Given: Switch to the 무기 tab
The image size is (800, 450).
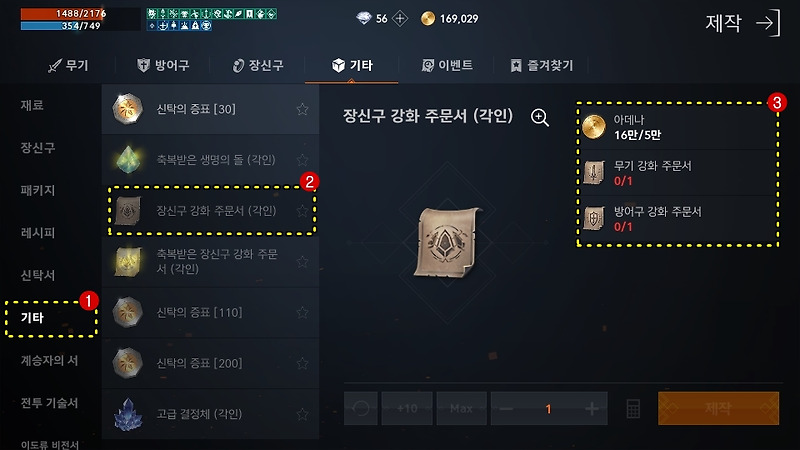Looking at the screenshot, I should tap(68, 65).
